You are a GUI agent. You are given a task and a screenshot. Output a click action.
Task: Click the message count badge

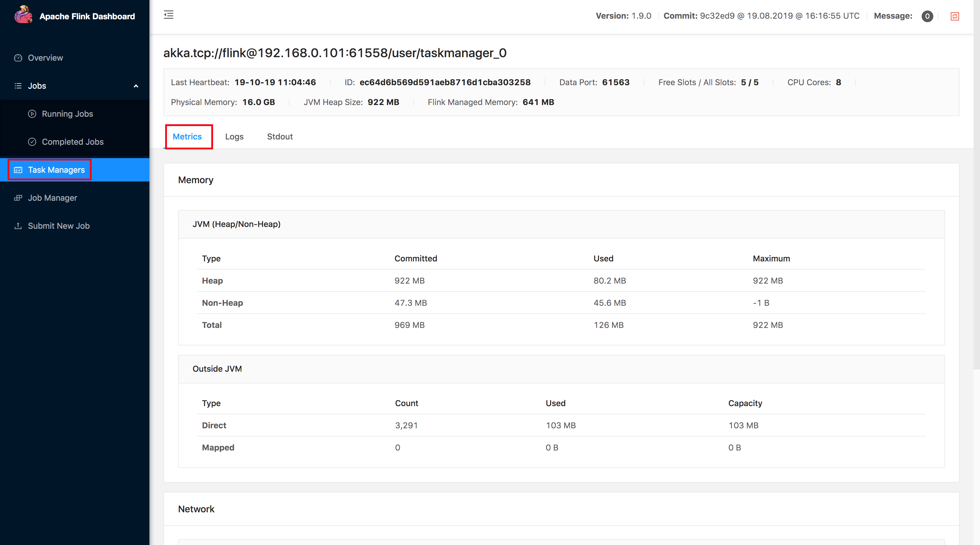[x=927, y=16]
